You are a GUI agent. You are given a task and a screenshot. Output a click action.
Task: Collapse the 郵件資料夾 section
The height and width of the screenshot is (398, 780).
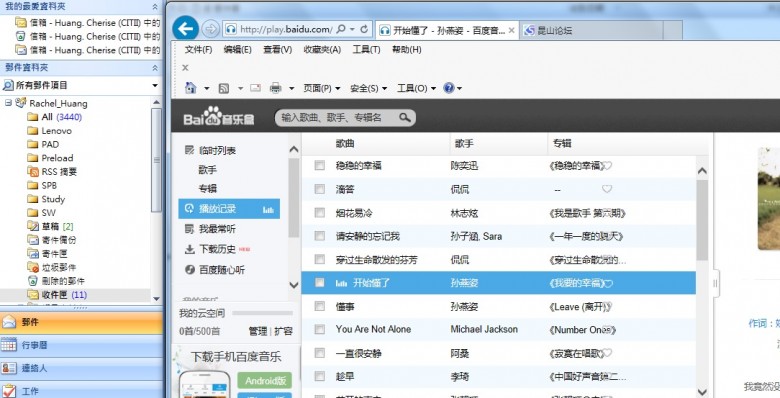click(155, 68)
